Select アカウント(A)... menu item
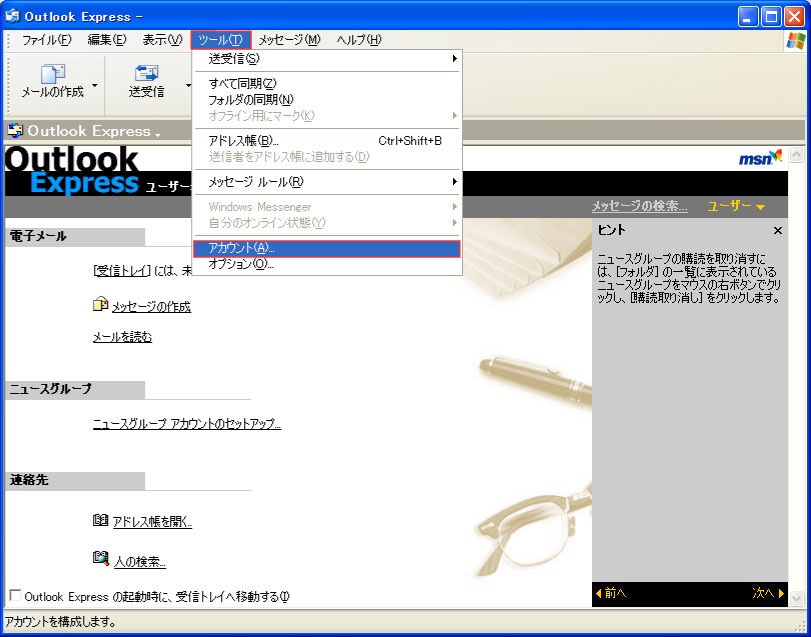 [326, 248]
